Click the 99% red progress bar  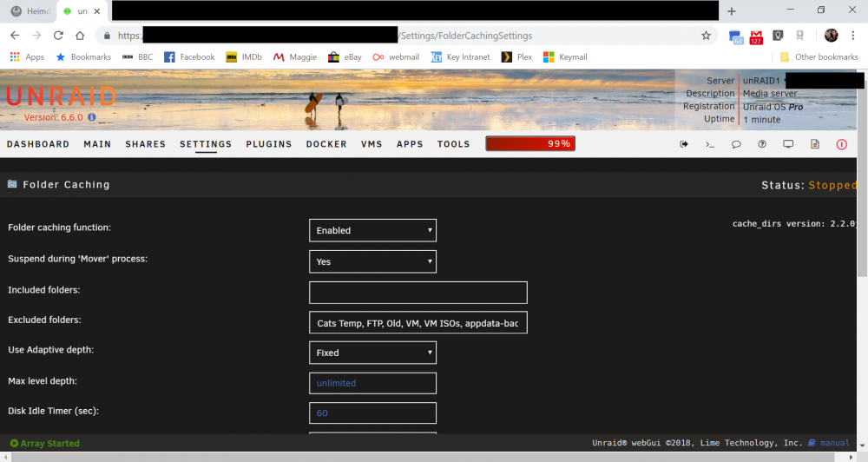tap(530, 143)
